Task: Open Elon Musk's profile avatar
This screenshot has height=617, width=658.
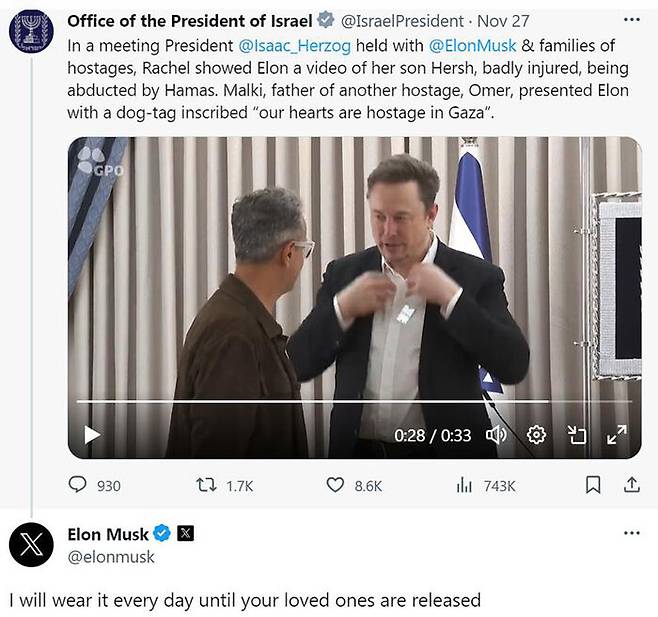Action: click(31, 544)
